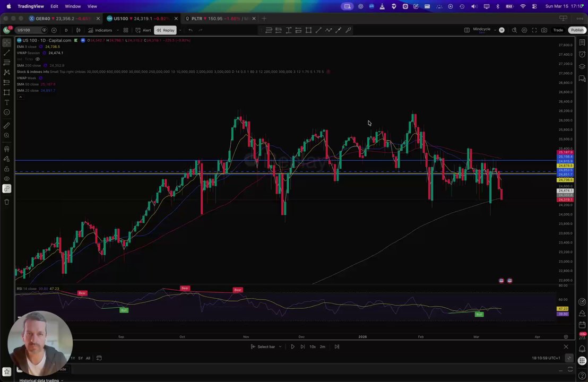Change the D timeframe interval
The width and height of the screenshot is (588, 382).
coord(66,30)
